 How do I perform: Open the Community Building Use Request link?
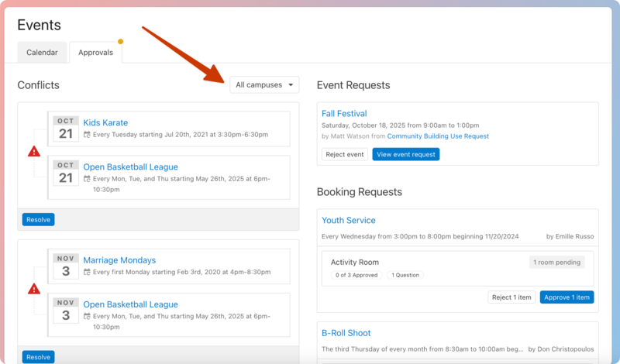pos(438,136)
